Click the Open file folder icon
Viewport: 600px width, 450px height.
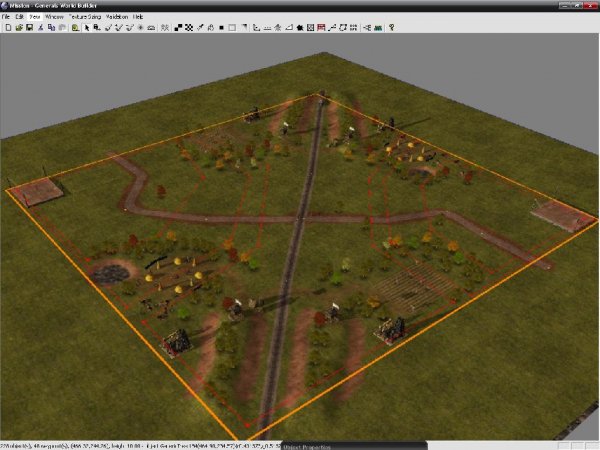point(18,27)
